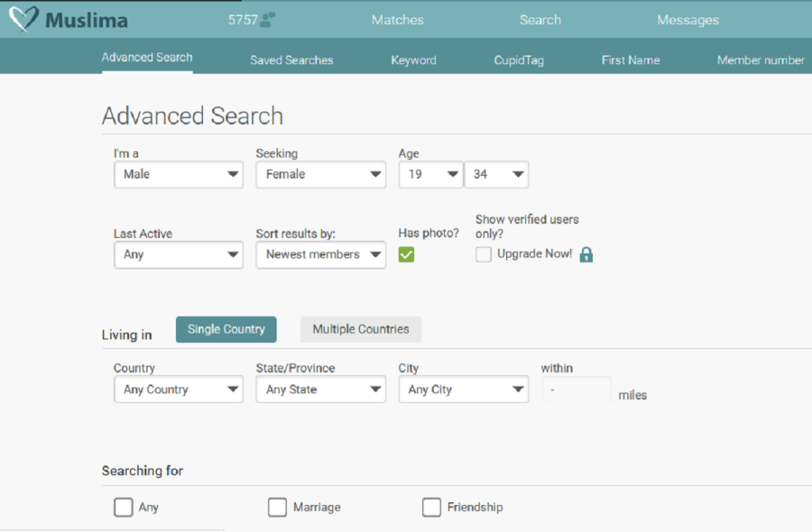Click the online members icon beside 5757
This screenshot has height=532, width=812.
268,20
